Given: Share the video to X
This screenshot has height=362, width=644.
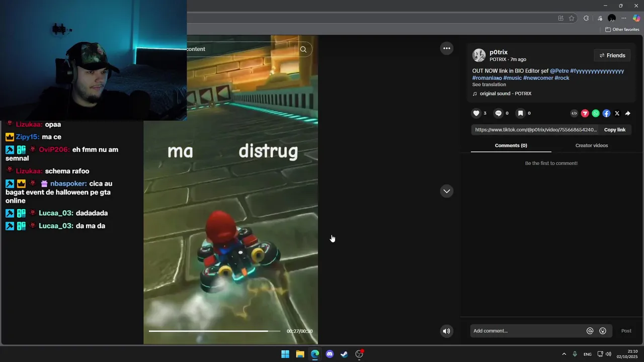Looking at the screenshot, I should 617,114.
